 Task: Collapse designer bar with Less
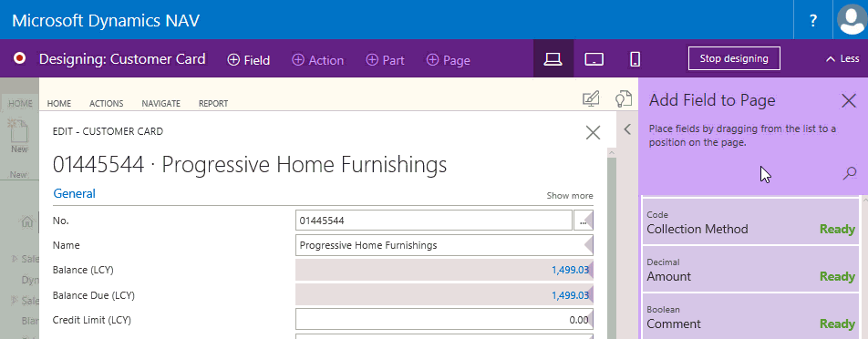[842, 58]
